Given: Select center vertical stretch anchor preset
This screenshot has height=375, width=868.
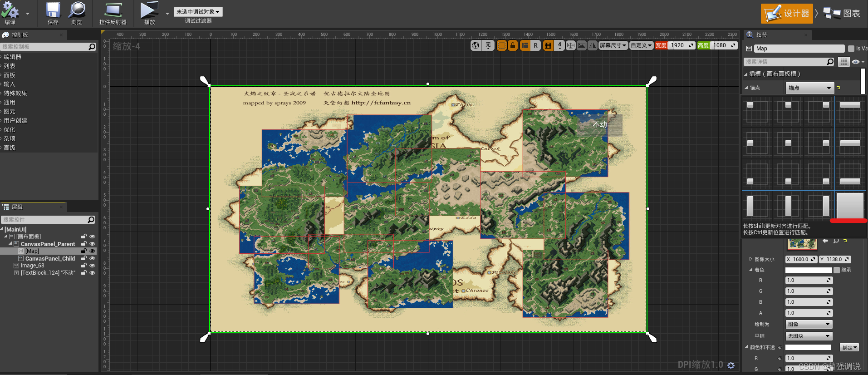Looking at the screenshot, I should click(788, 206).
